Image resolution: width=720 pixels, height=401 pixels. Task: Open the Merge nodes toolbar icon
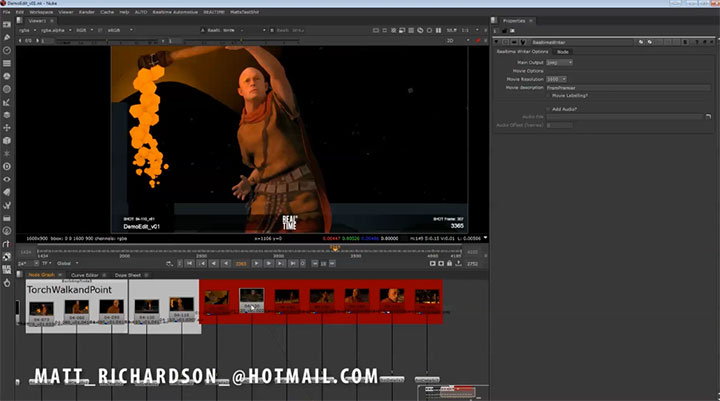click(7, 115)
